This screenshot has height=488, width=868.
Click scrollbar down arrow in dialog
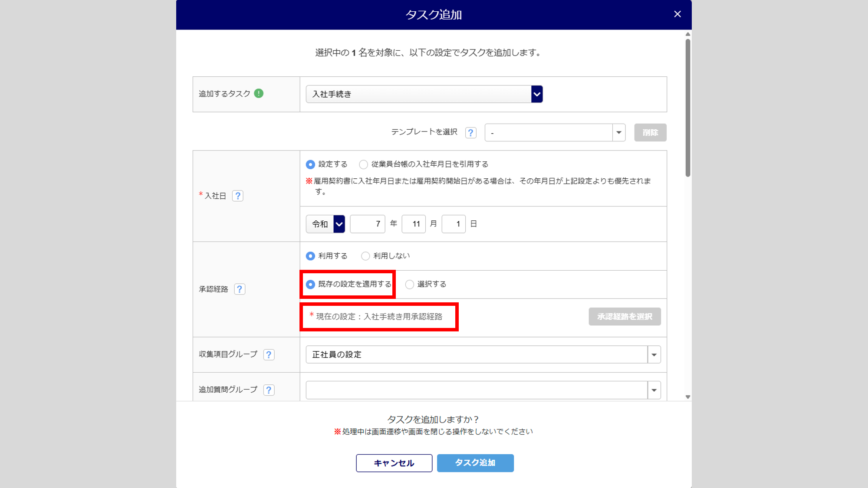(688, 396)
